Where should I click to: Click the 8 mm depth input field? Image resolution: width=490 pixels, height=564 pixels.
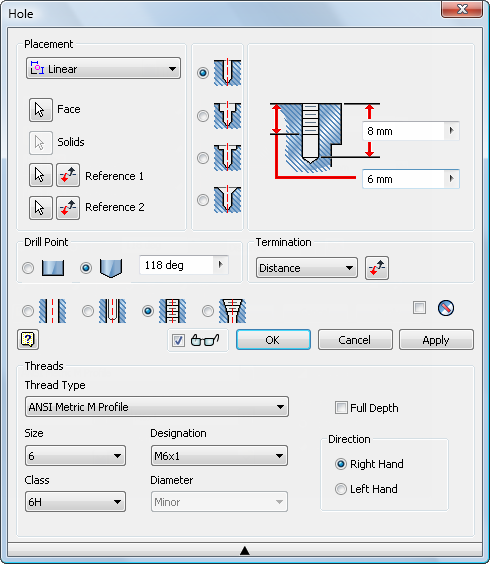coord(410,131)
